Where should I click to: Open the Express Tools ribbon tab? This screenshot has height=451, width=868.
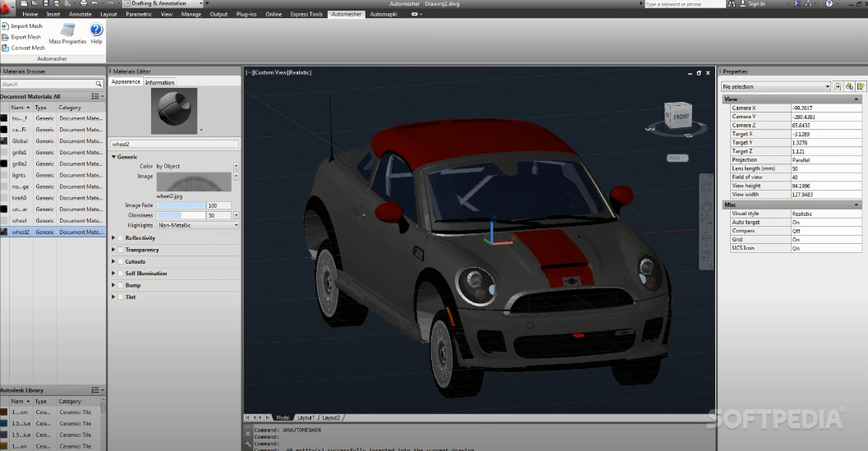pos(306,15)
